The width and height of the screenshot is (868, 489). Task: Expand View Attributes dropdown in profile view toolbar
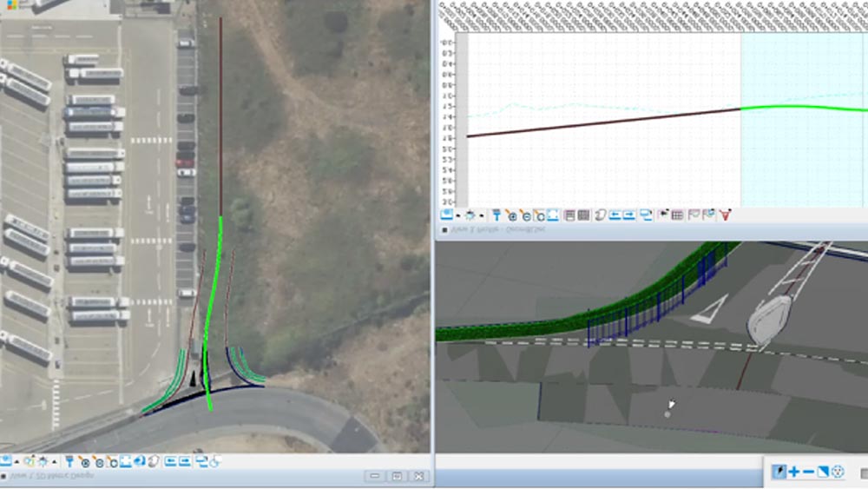(x=457, y=216)
